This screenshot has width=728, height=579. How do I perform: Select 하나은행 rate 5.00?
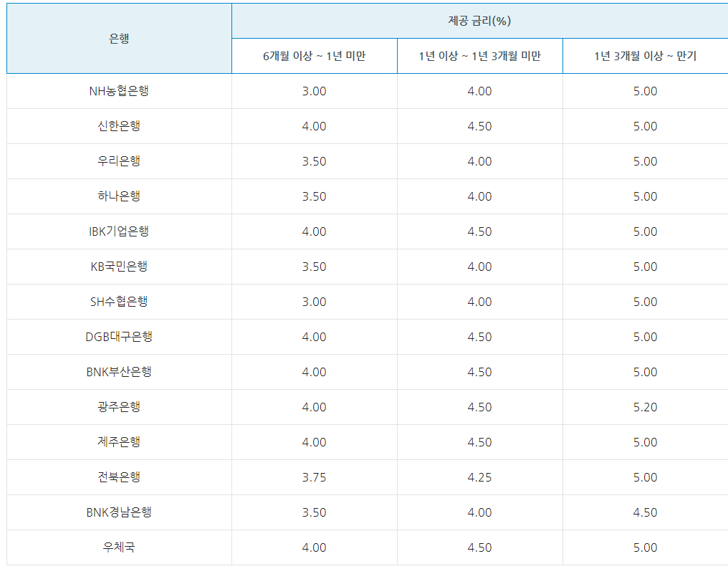click(x=646, y=197)
